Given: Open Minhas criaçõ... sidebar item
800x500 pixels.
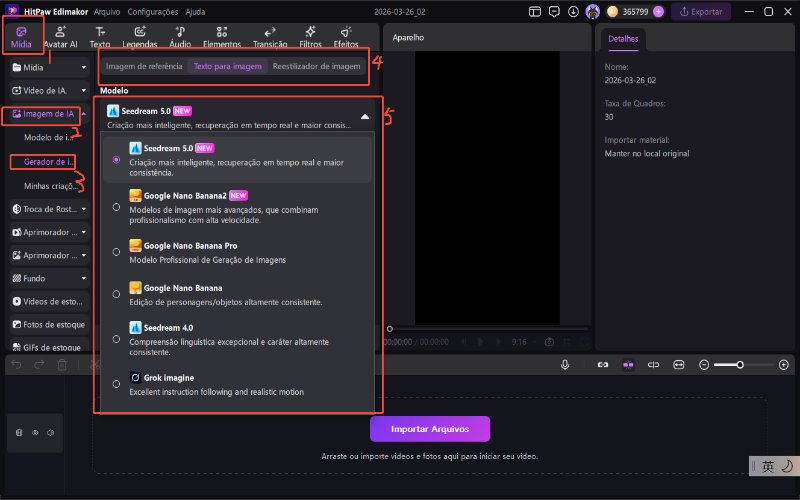Looking at the screenshot, I should pos(51,186).
